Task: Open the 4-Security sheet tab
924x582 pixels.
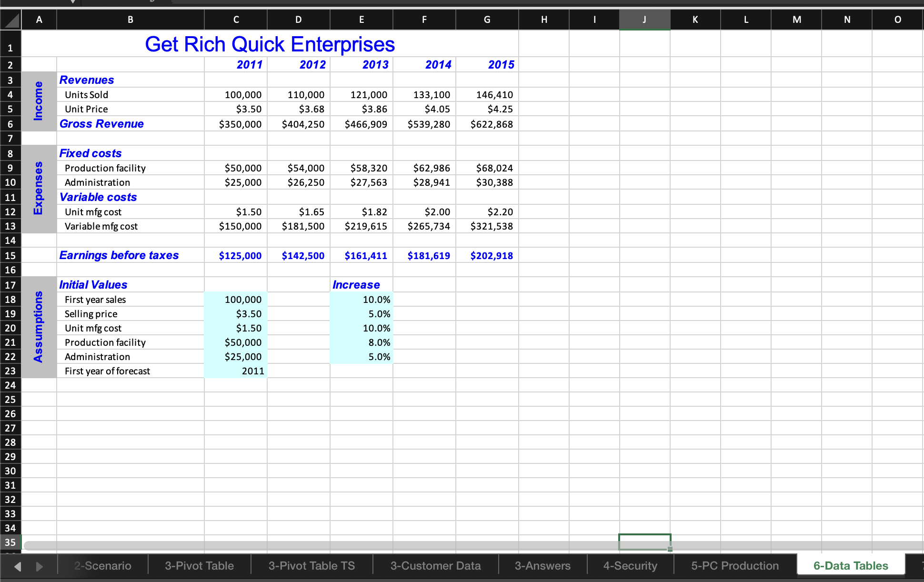Action: [x=630, y=566]
